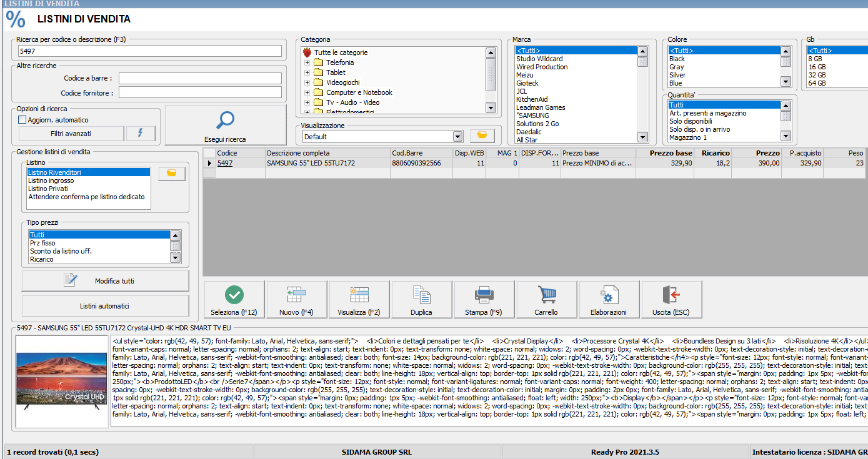Click Tipo prezzi scrollbar down arrow
The height and width of the screenshot is (459, 868).
(175, 258)
